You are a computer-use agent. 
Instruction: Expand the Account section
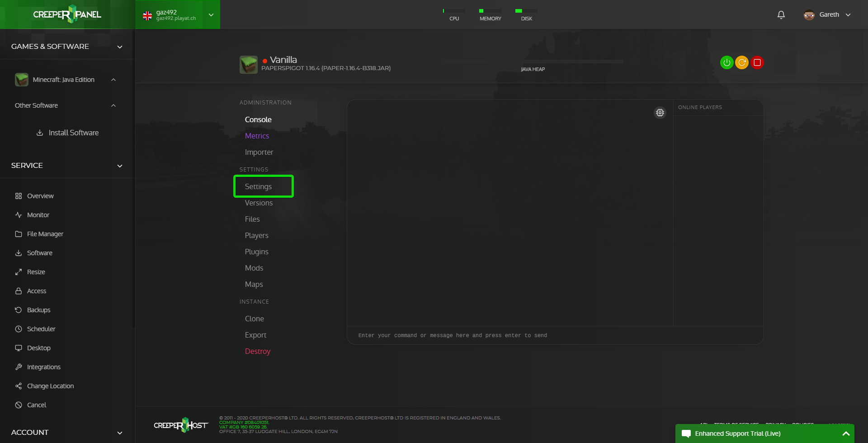point(120,433)
